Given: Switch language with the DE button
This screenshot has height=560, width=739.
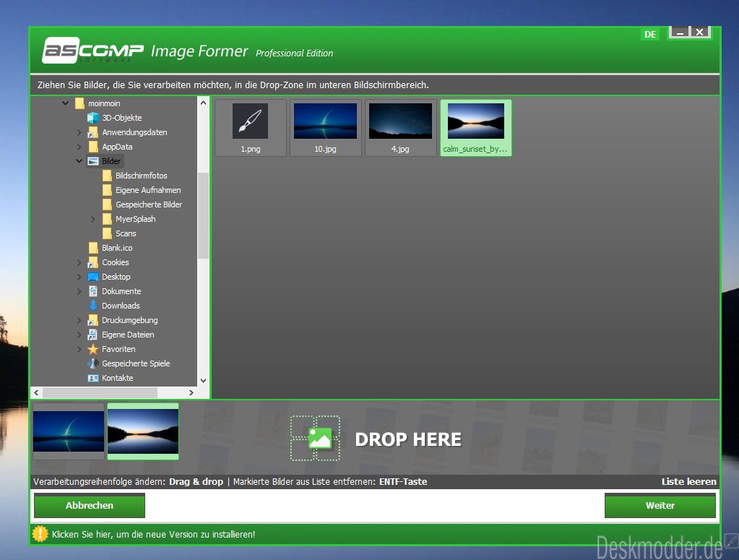Looking at the screenshot, I should tap(650, 35).
